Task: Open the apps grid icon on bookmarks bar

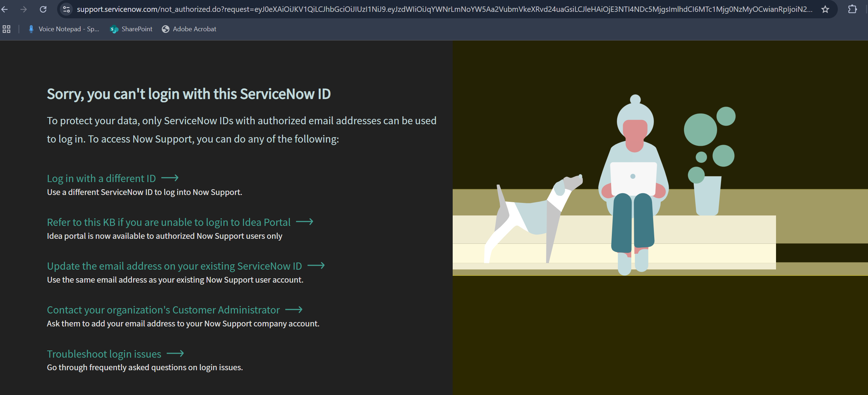Action: 6,29
